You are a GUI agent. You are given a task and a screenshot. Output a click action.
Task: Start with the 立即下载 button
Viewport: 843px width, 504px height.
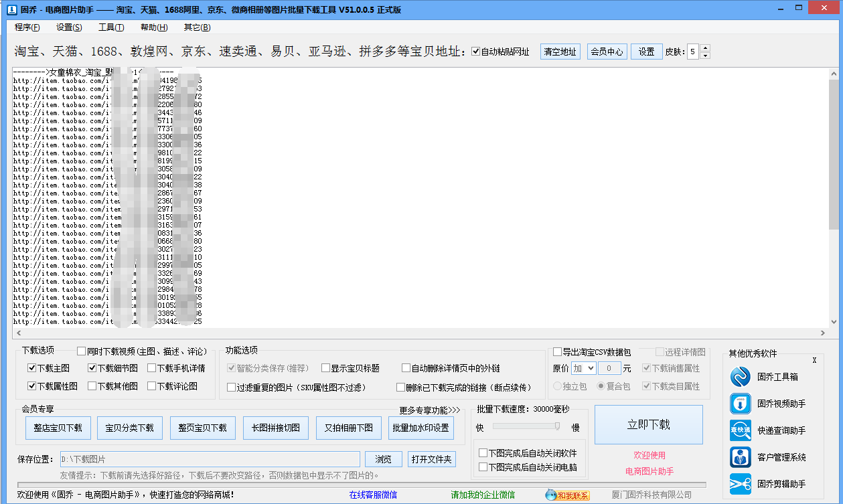click(649, 424)
